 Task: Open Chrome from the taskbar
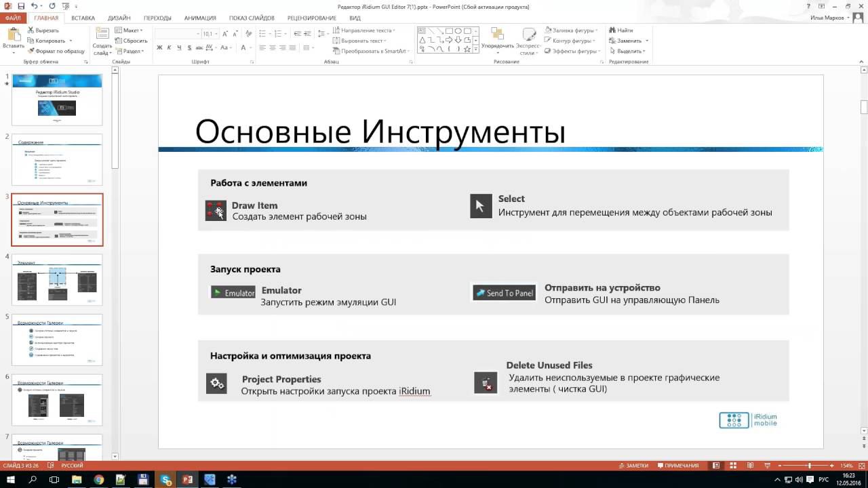[99, 480]
